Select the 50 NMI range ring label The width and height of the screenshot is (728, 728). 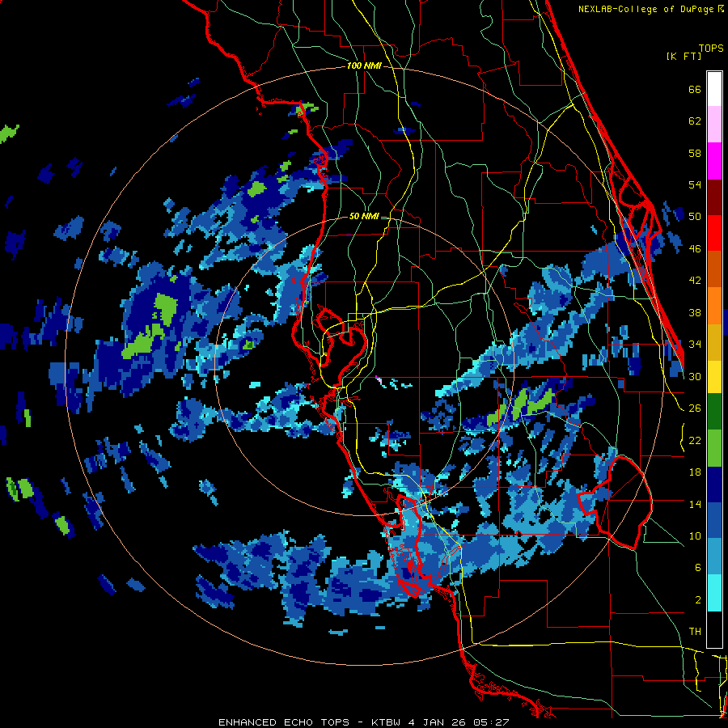pyautogui.click(x=364, y=216)
